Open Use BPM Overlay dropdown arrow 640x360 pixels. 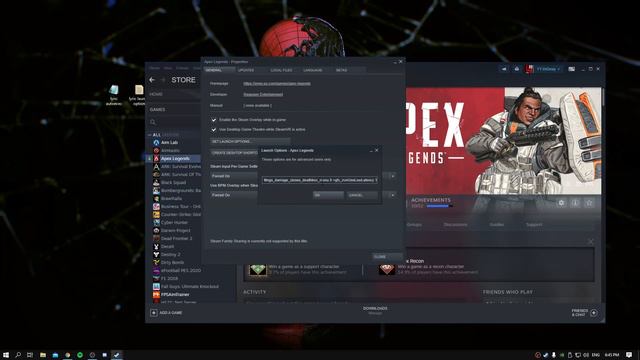pyautogui.click(x=392, y=195)
